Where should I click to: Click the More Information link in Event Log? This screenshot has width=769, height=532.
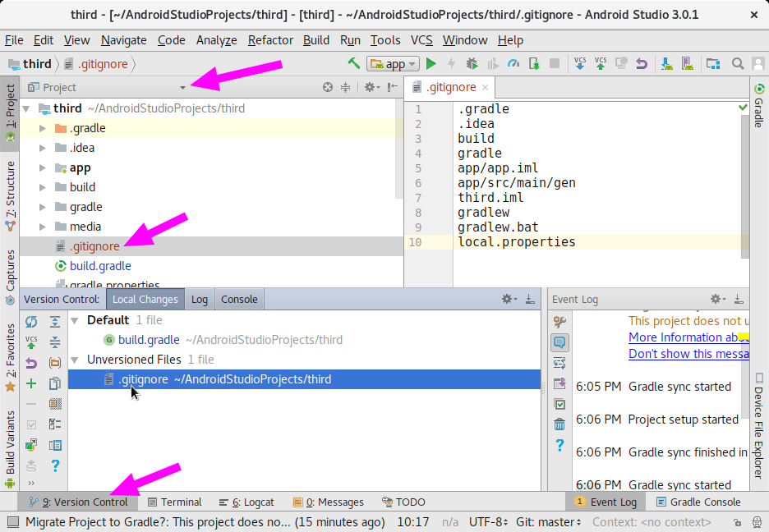[x=688, y=337]
